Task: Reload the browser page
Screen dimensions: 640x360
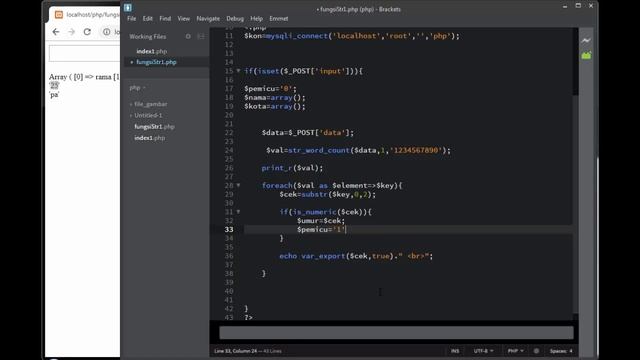Action: coord(87,31)
